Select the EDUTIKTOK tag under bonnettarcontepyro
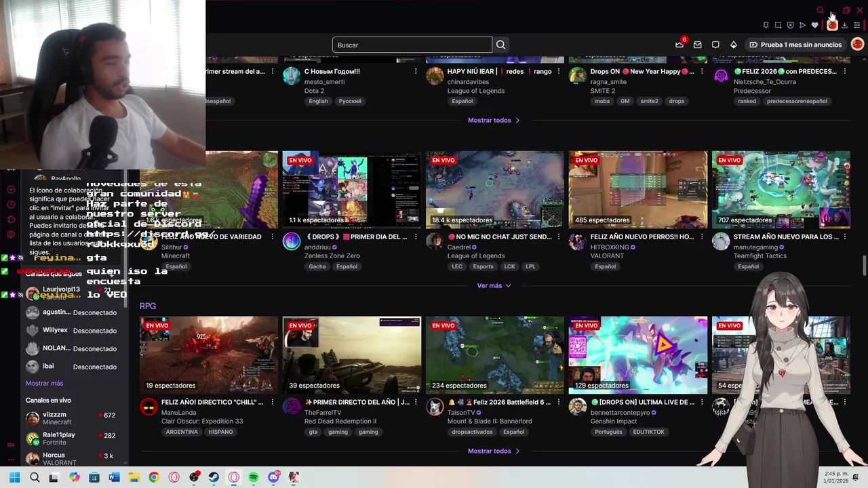The image size is (868, 488). point(649,432)
